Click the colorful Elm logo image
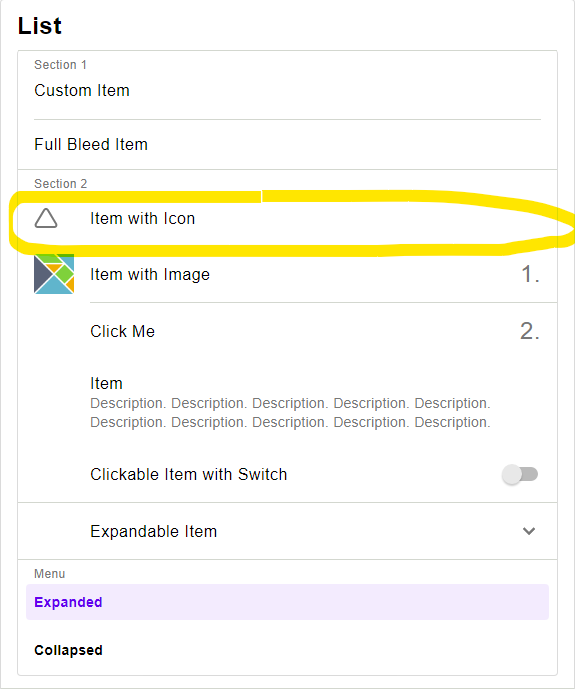The width and height of the screenshot is (581, 689). [x=54, y=274]
